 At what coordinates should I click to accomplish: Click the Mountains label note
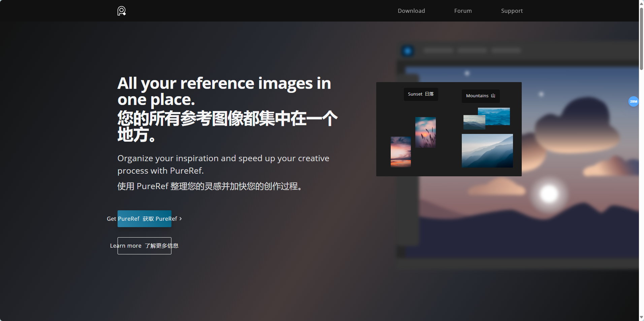pos(481,96)
